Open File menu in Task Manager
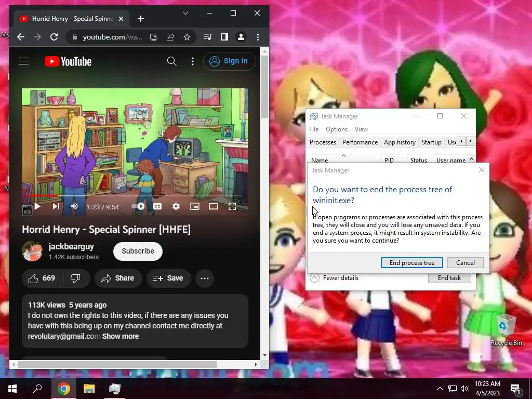Screen dimensions: 532x399 point(314,129)
